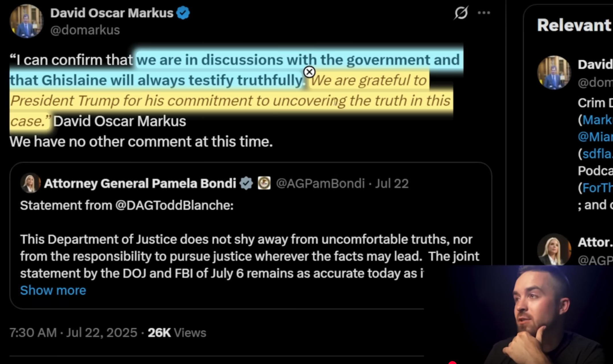Expand the quoted tweet with Show more
613x364 pixels.
click(x=53, y=290)
